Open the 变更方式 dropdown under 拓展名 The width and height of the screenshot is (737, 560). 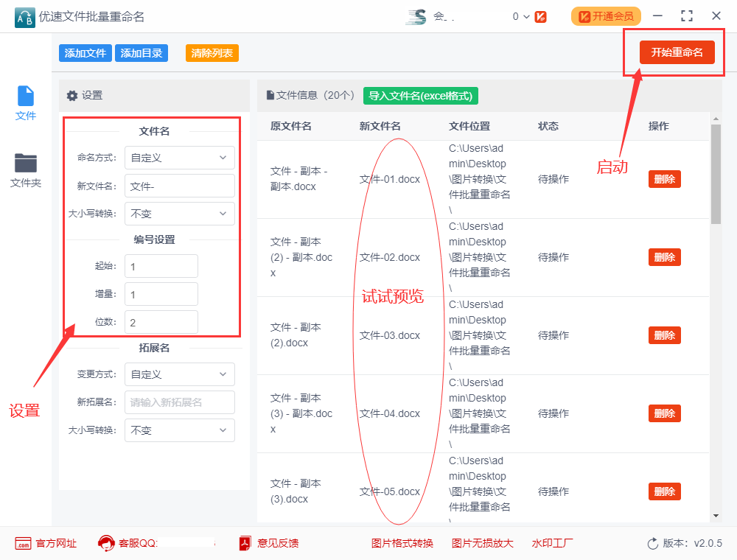[x=179, y=374]
